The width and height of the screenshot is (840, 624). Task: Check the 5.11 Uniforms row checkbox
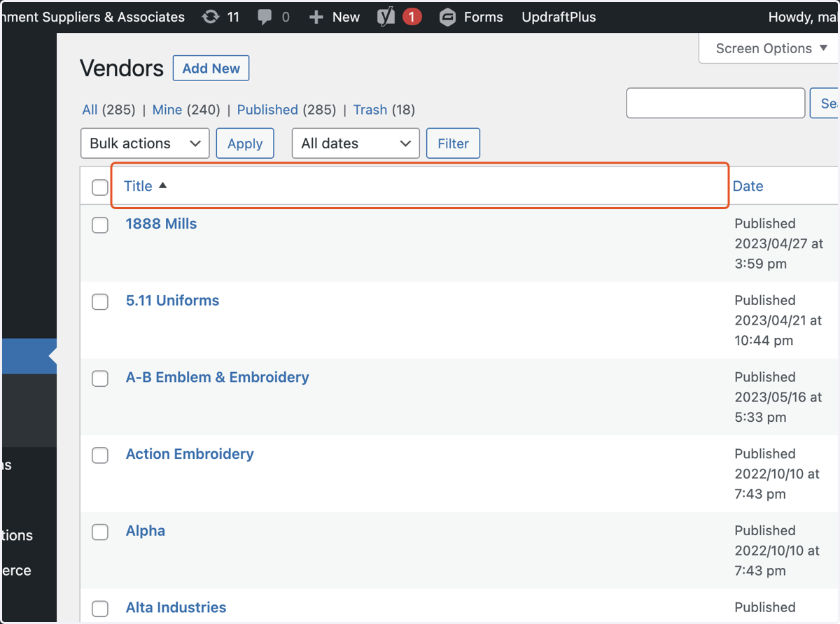tap(100, 302)
